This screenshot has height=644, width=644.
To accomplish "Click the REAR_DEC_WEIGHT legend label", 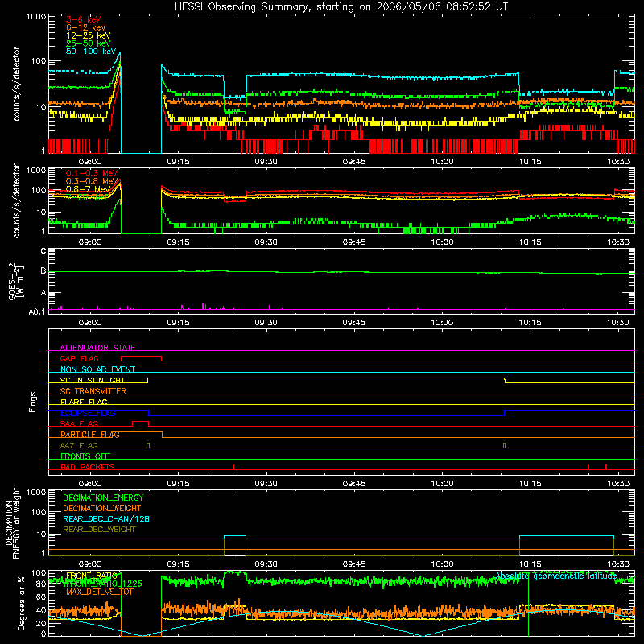I will click(99, 530).
